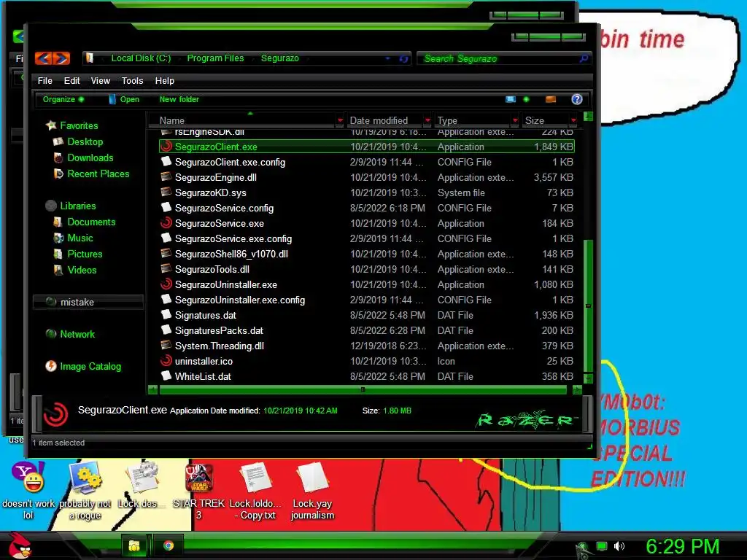Click the scroll down arrow
Viewport: 747px width, 560px height.
point(589,378)
